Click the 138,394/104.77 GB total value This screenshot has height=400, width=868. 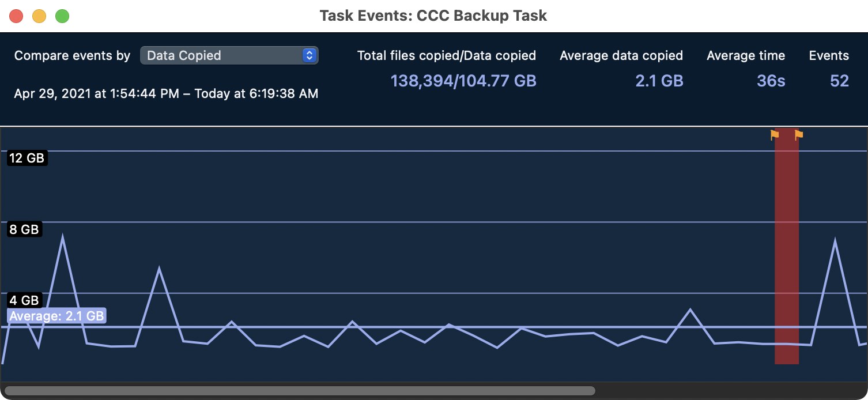coord(463,81)
